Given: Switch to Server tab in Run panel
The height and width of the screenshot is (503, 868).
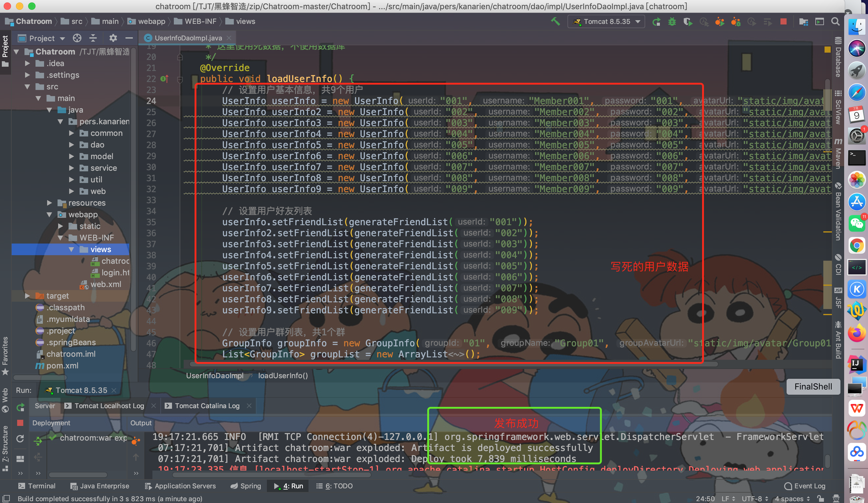Looking at the screenshot, I should (x=45, y=406).
